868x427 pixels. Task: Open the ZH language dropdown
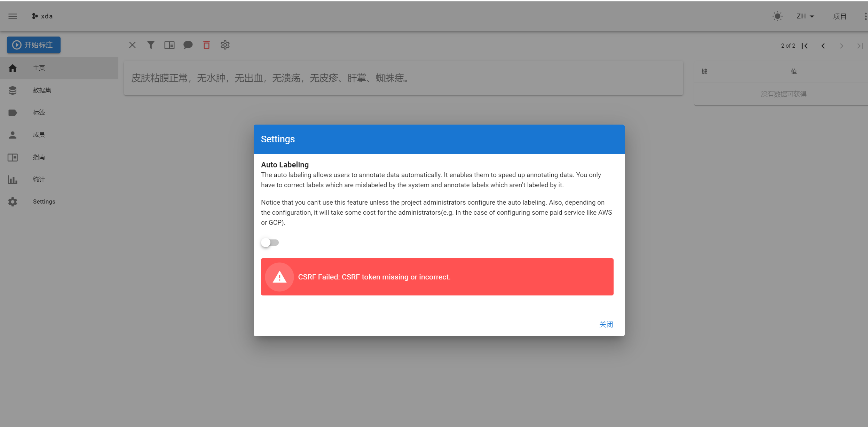click(x=805, y=16)
